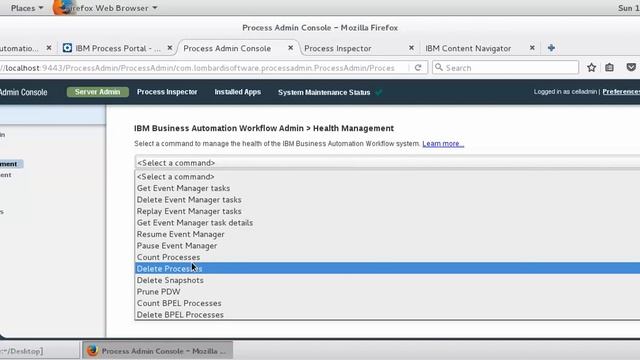This screenshot has height=360, width=640.
Task: Choose Get Event Manager tasks option
Action: pyautogui.click(x=387, y=188)
